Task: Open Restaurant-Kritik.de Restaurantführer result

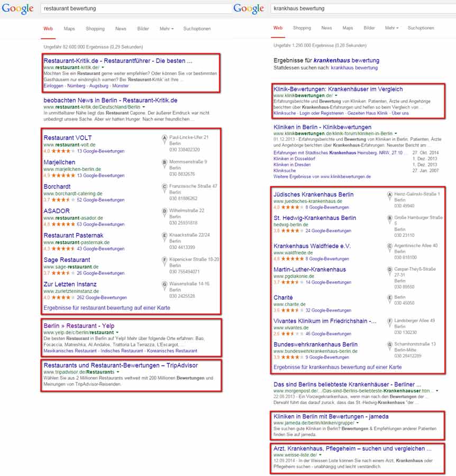Action: point(118,61)
